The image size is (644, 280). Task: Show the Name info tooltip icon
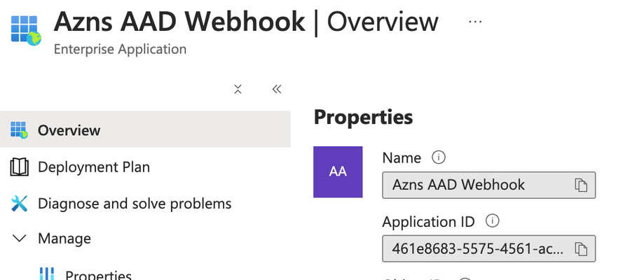(439, 157)
